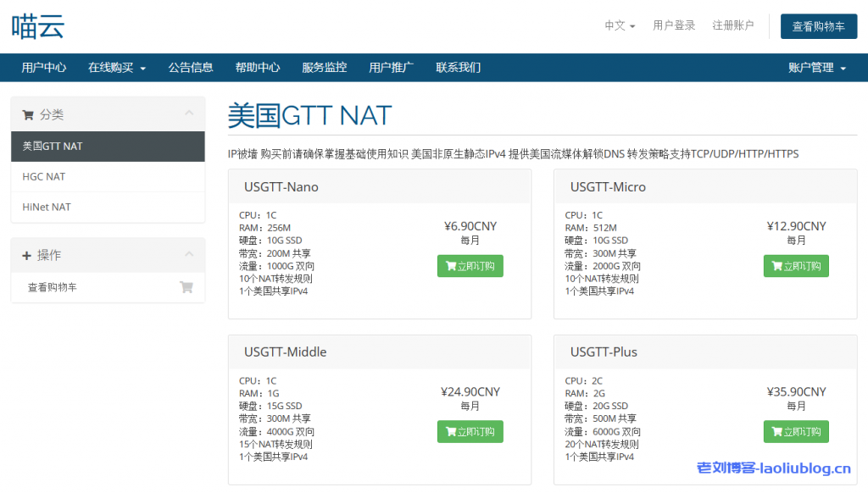Screen dimensions: 868x493
Task: Go to 用户中心 in navigation bar
Action: point(44,68)
